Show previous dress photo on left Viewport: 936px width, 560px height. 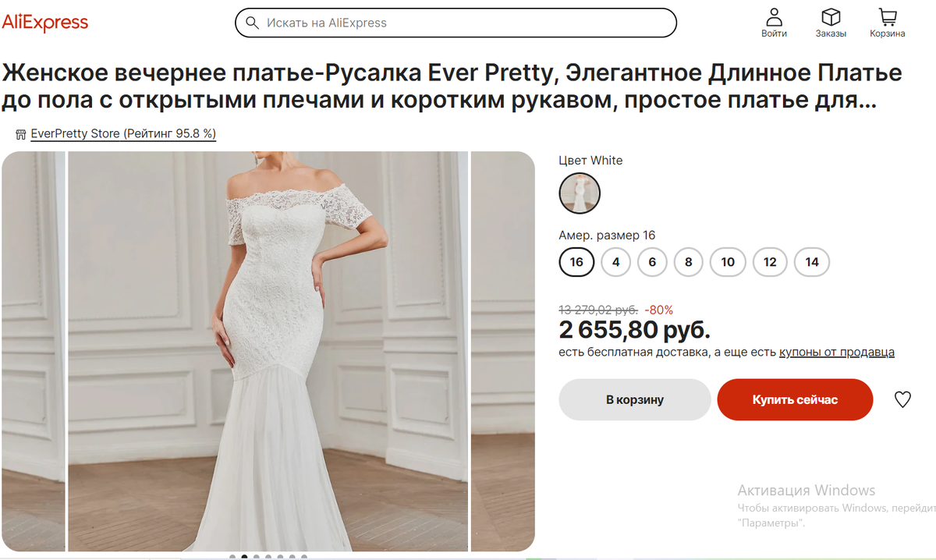[33, 351]
